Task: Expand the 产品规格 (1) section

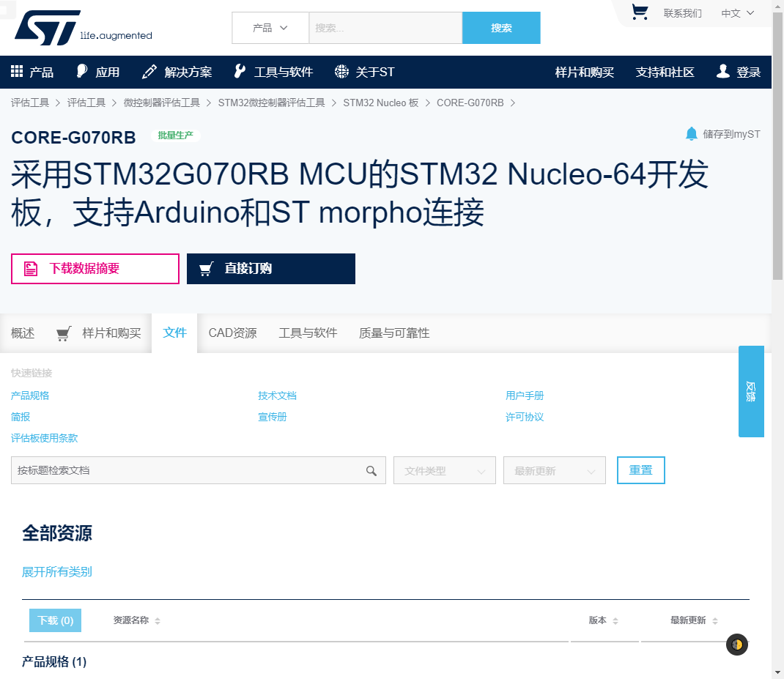Action: click(54, 661)
